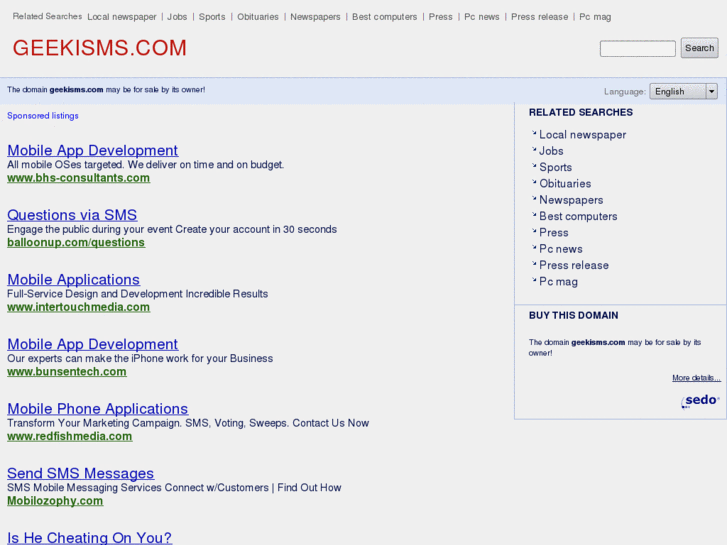Open Mobile Phone Applications ad
The height and width of the screenshot is (545, 727).
tap(97, 409)
